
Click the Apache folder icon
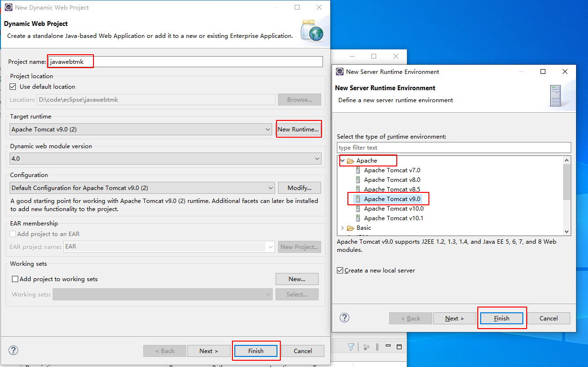[350, 161]
